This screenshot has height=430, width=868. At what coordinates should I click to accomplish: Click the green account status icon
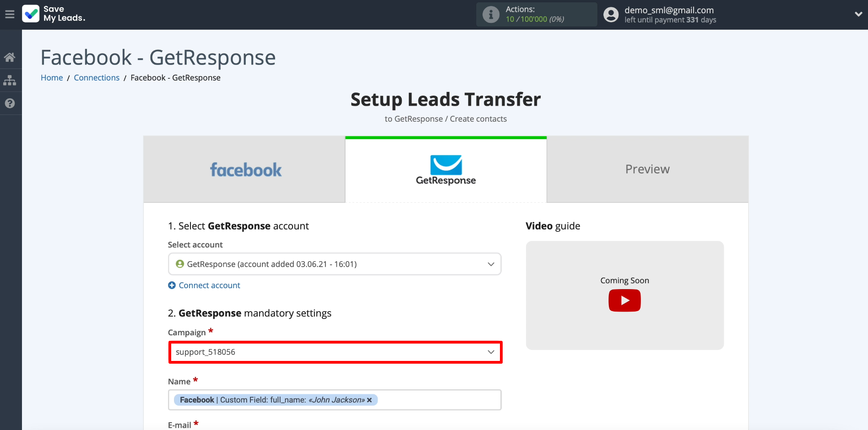180,264
